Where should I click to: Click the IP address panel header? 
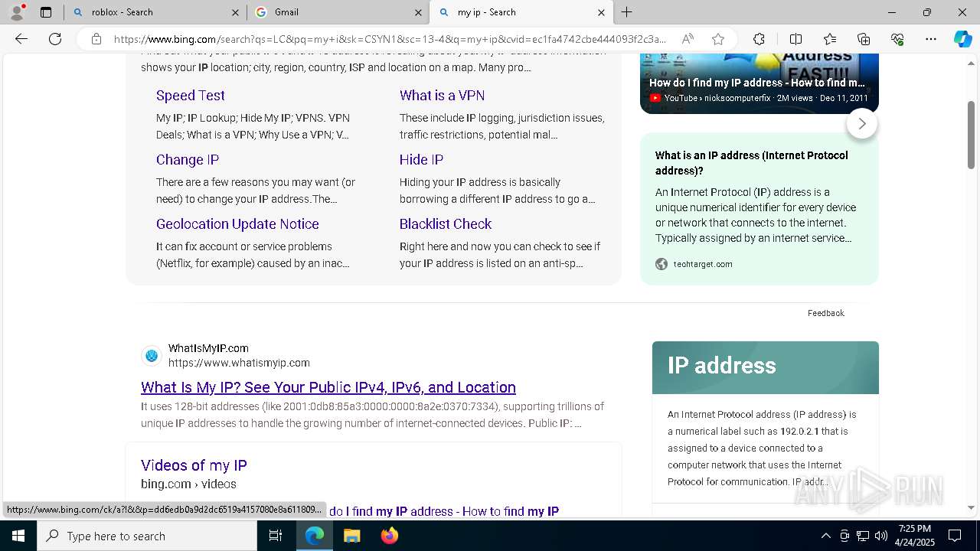[x=766, y=367]
